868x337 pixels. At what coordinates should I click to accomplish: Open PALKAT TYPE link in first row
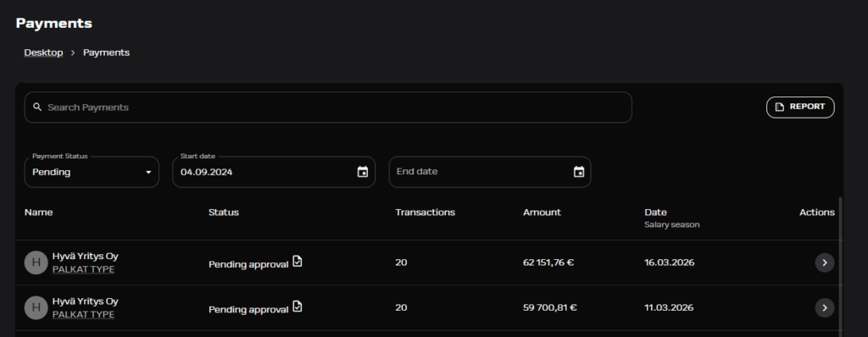tap(84, 269)
